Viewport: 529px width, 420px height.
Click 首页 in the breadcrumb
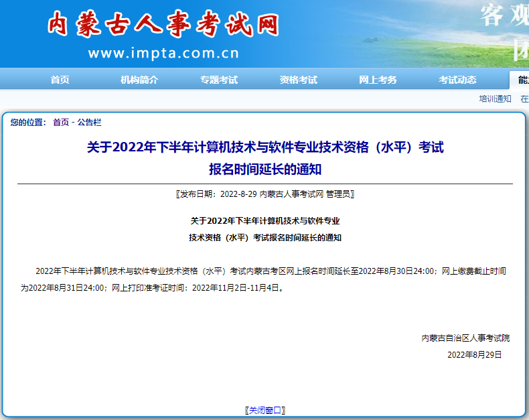[x=61, y=122]
